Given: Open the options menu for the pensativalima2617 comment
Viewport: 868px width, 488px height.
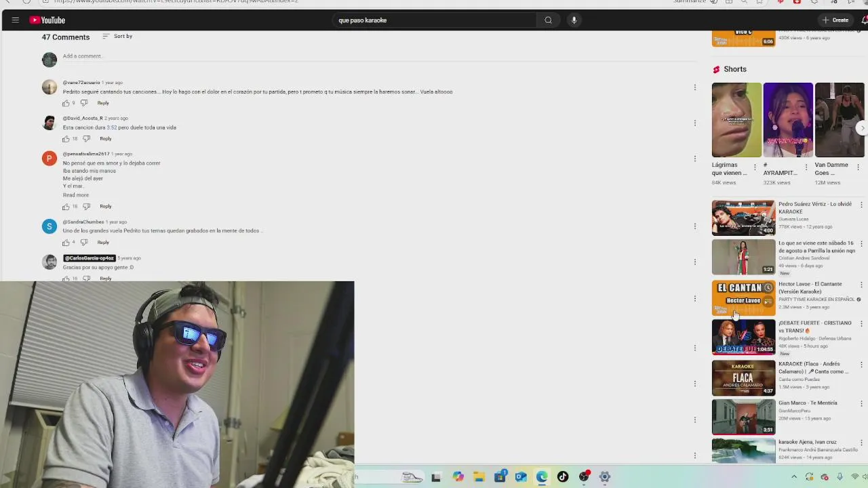Looking at the screenshot, I should click(695, 159).
